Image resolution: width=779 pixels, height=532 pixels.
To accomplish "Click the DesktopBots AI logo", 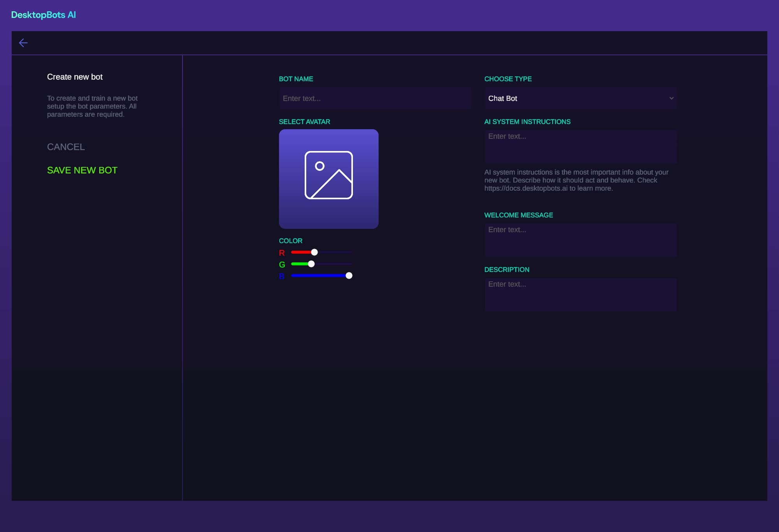I will coord(44,14).
